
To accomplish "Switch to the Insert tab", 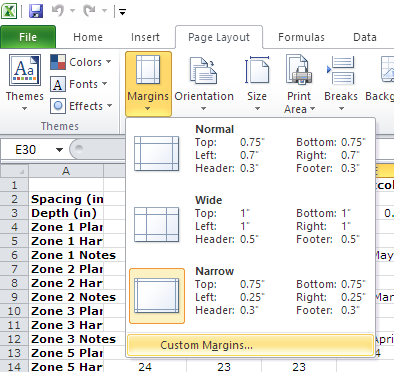I will tap(145, 37).
